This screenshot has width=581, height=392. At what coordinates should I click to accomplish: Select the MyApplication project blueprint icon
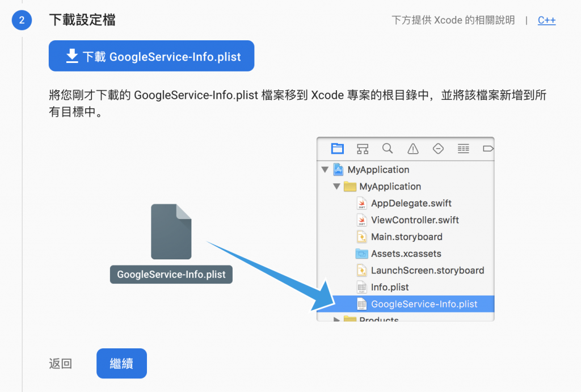pos(338,169)
